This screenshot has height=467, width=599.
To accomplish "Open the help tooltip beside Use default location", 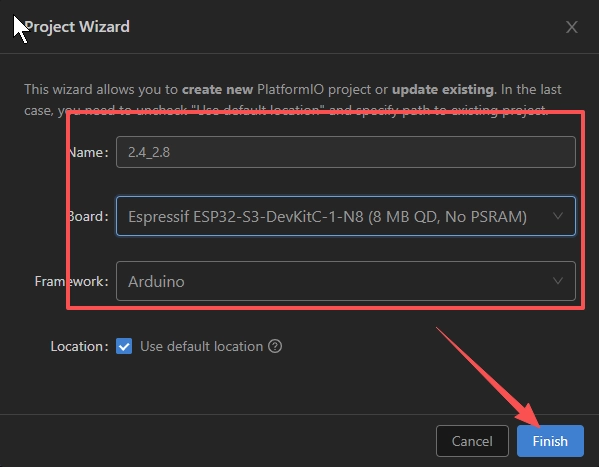I will tap(275, 346).
